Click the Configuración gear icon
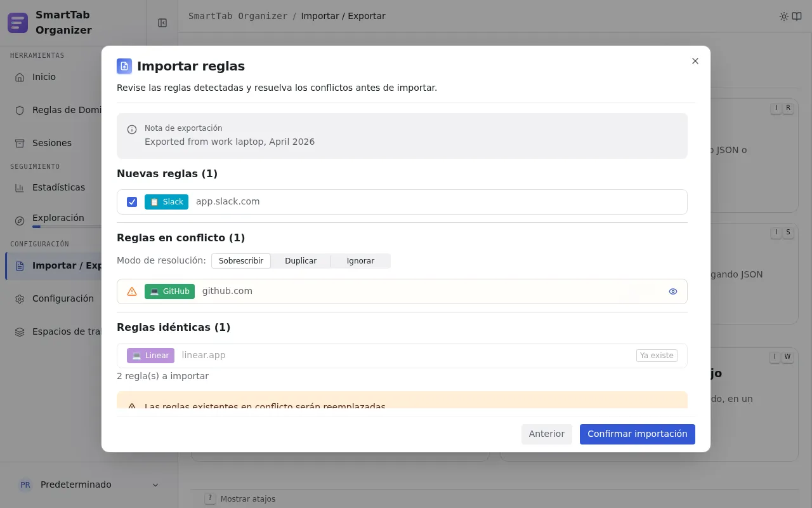This screenshot has height=508, width=812. click(20, 298)
